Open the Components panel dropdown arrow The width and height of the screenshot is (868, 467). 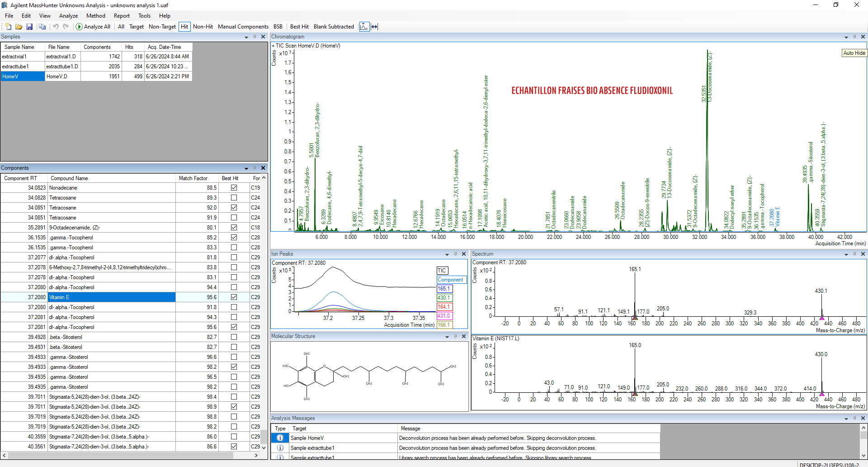tap(246, 168)
